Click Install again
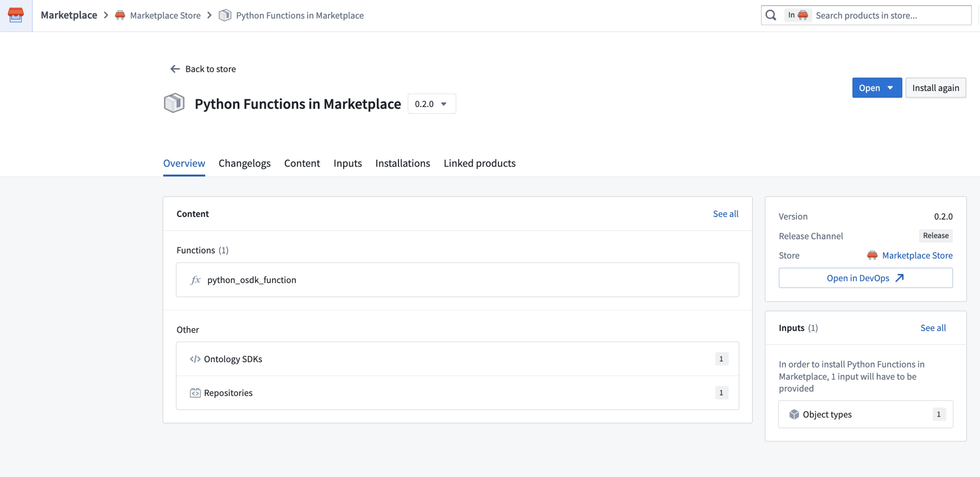Screen dimensions: 980x477 pyautogui.click(x=935, y=88)
